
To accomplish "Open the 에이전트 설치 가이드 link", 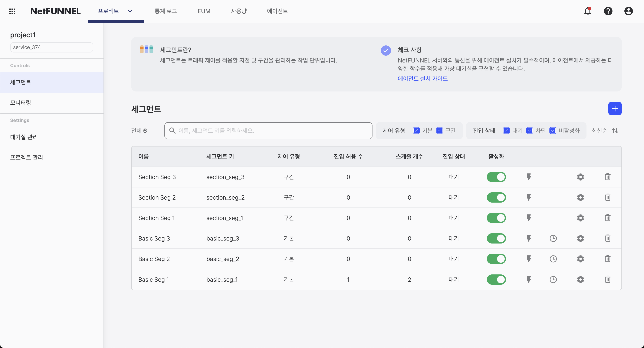I will point(423,78).
